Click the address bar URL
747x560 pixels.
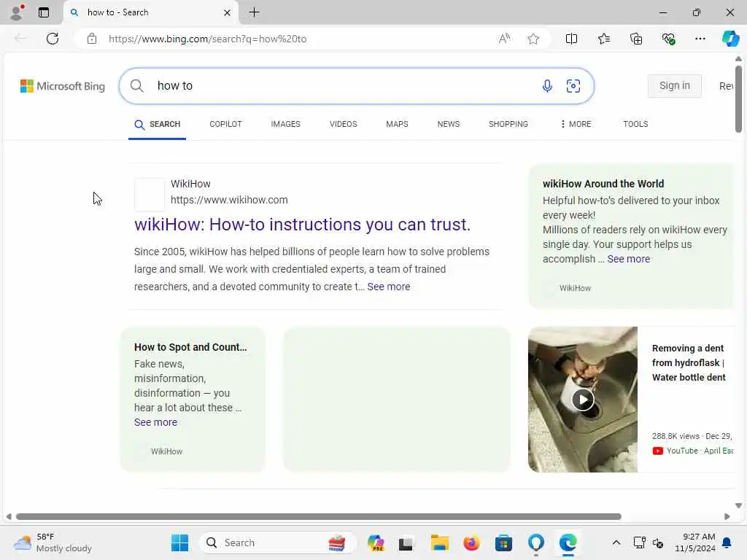coord(207,39)
